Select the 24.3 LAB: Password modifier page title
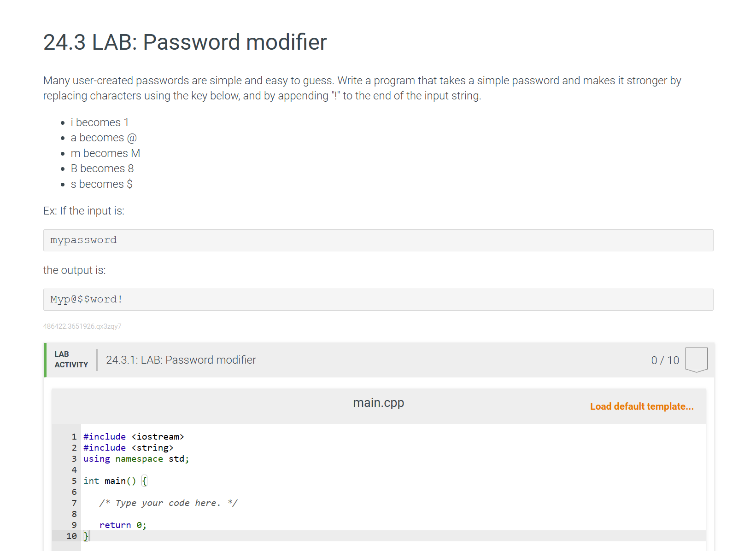The width and height of the screenshot is (756, 551). click(185, 42)
